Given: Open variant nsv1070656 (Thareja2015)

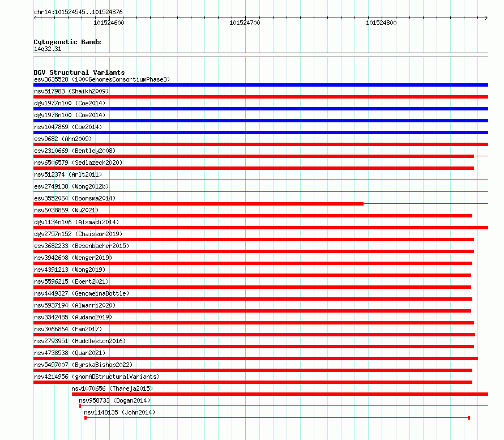Looking at the screenshot, I should (x=112, y=388).
